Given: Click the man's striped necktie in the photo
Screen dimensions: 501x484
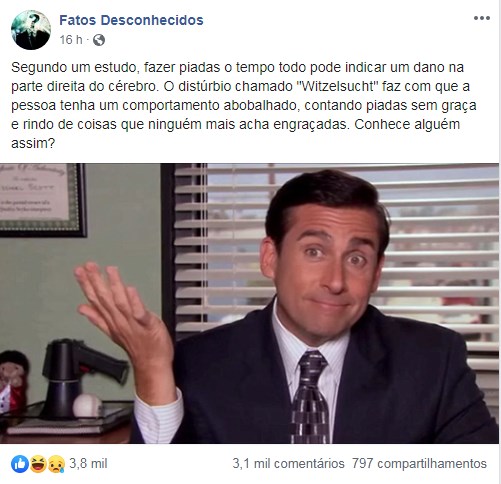Looking at the screenshot, I should [x=310, y=397].
